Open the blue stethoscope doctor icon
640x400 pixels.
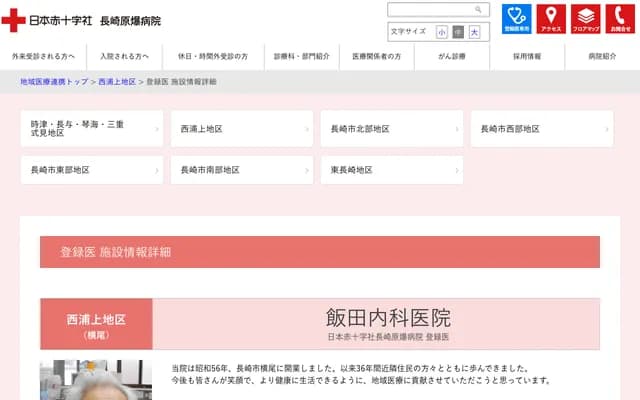pyautogui.click(x=516, y=19)
